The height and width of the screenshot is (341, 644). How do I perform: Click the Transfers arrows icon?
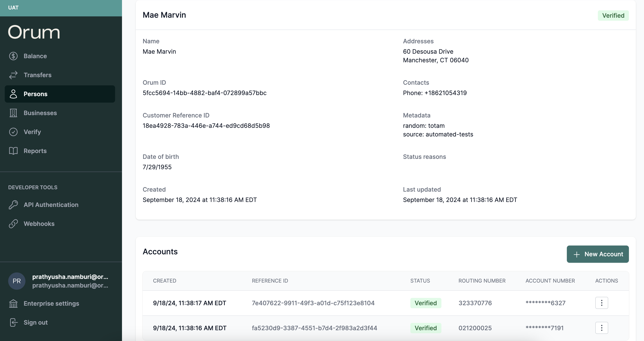coord(13,75)
